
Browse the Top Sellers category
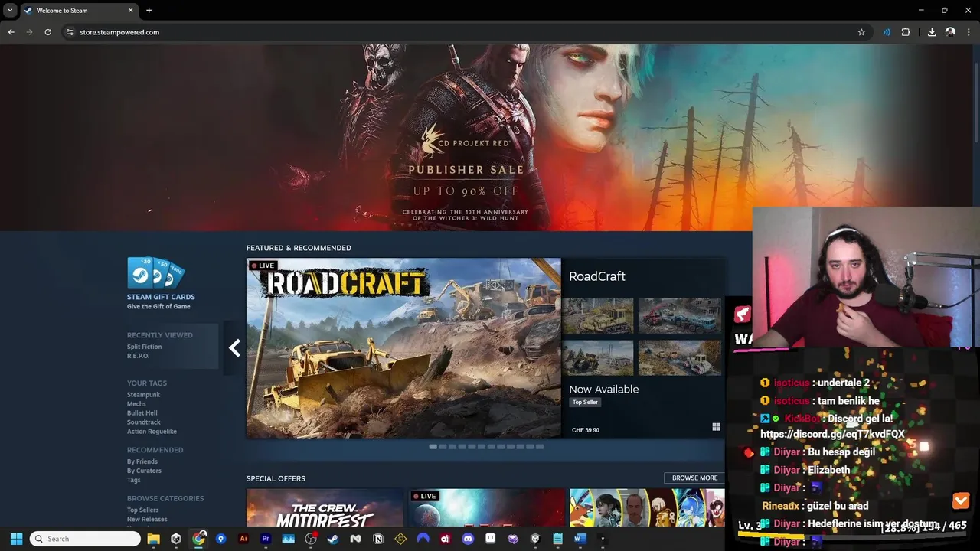coord(142,510)
